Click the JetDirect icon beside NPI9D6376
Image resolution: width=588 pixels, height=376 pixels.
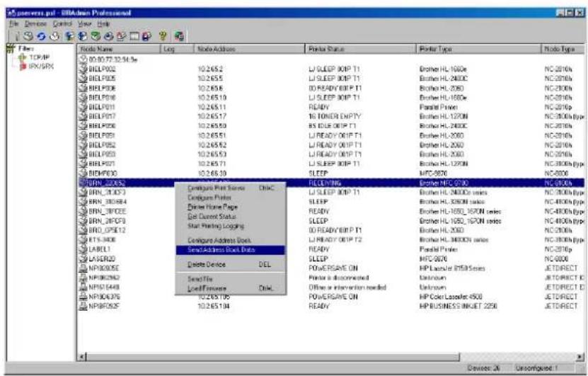[83, 297]
